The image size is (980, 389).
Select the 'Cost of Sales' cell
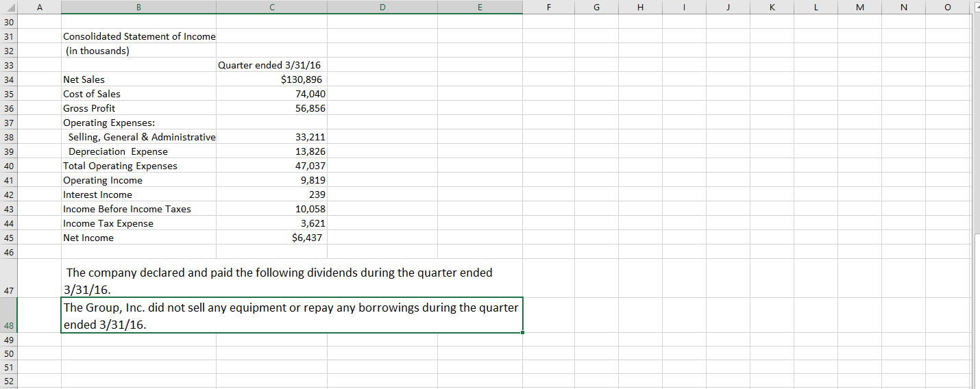[138, 94]
